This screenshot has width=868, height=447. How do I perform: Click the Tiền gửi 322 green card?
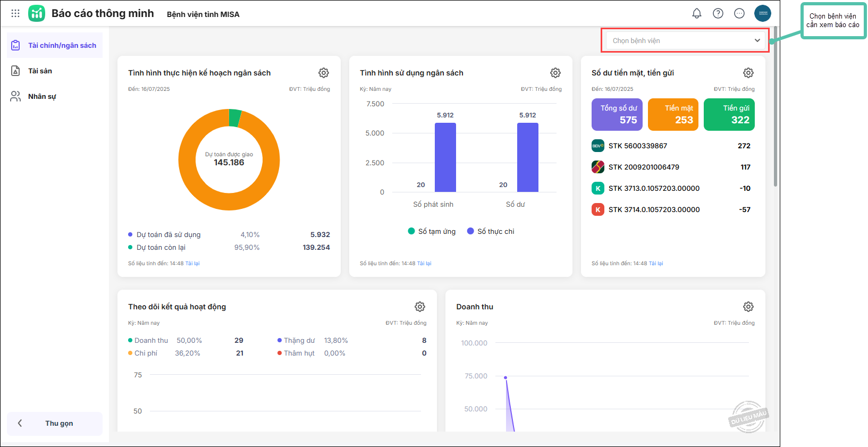(729, 114)
